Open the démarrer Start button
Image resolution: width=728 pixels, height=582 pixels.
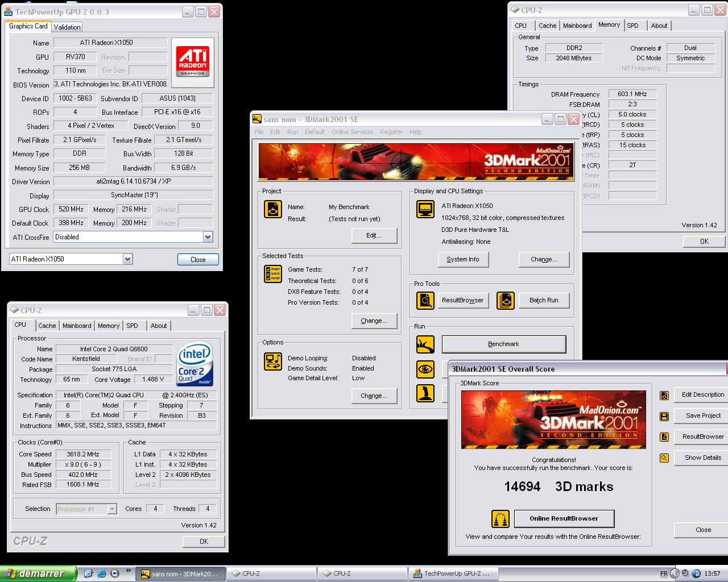38,573
